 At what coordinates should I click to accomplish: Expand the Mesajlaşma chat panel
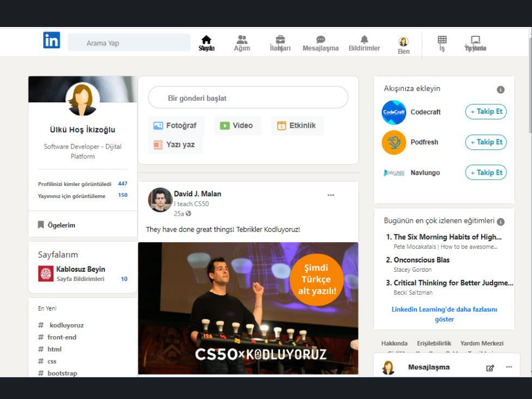429,367
